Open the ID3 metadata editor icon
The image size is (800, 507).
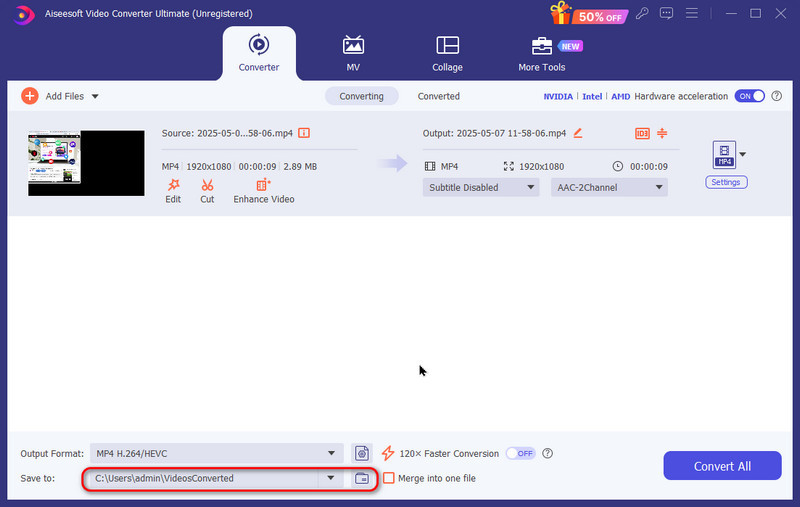pos(642,133)
